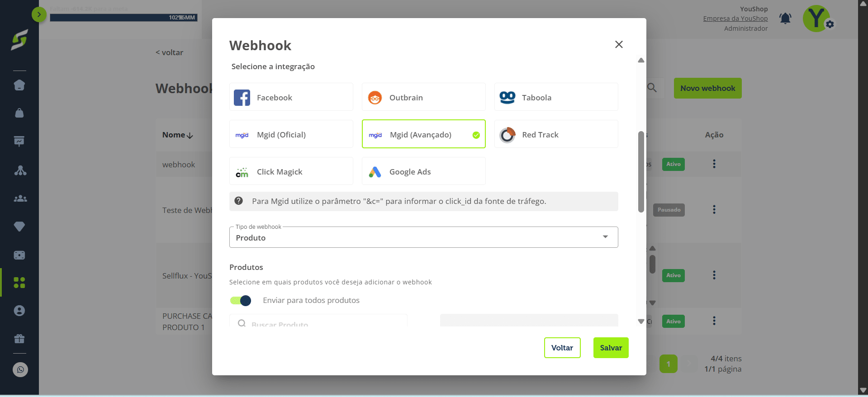The image size is (868, 397).
Task: Open action menu for Sellflux row
Action: pyautogui.click(x=714, y=275)
